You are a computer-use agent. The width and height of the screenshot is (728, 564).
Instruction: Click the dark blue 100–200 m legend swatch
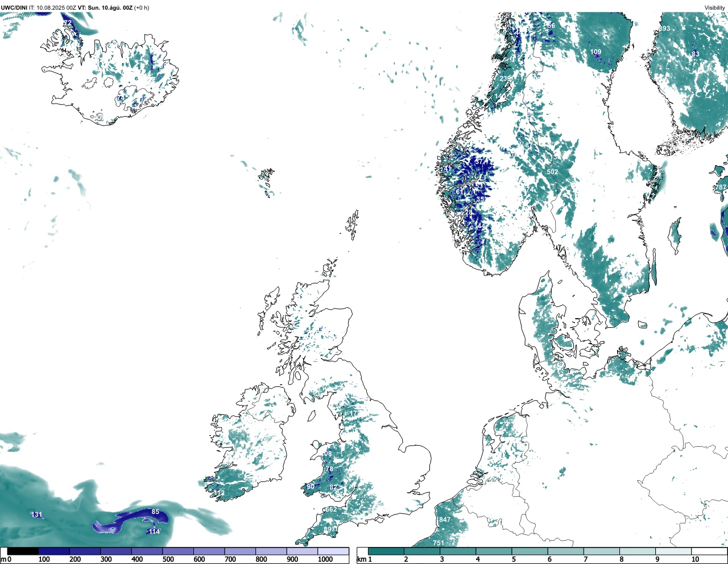click(x=54, y=551)
